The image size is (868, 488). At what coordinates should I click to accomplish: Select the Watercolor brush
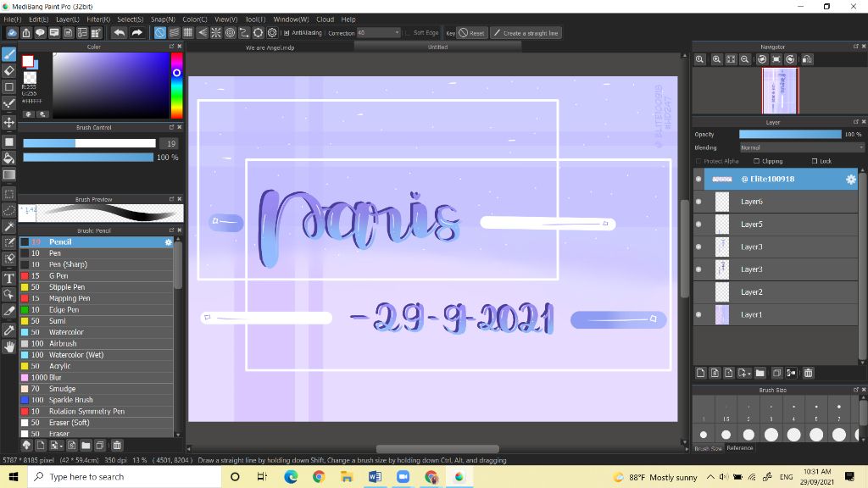97,332
